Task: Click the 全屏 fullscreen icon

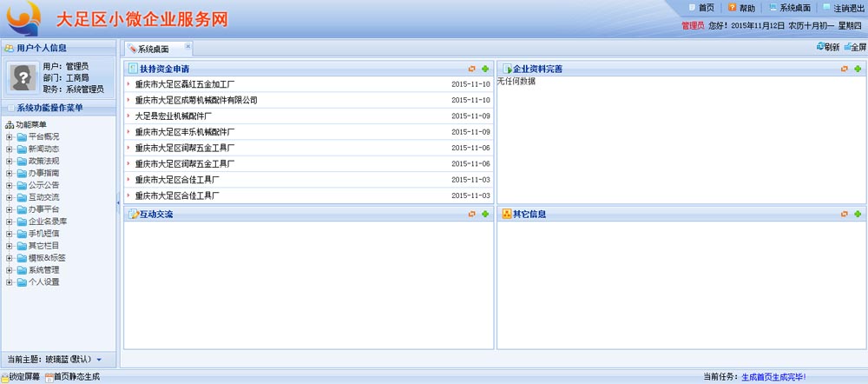Action: [846, 47]
